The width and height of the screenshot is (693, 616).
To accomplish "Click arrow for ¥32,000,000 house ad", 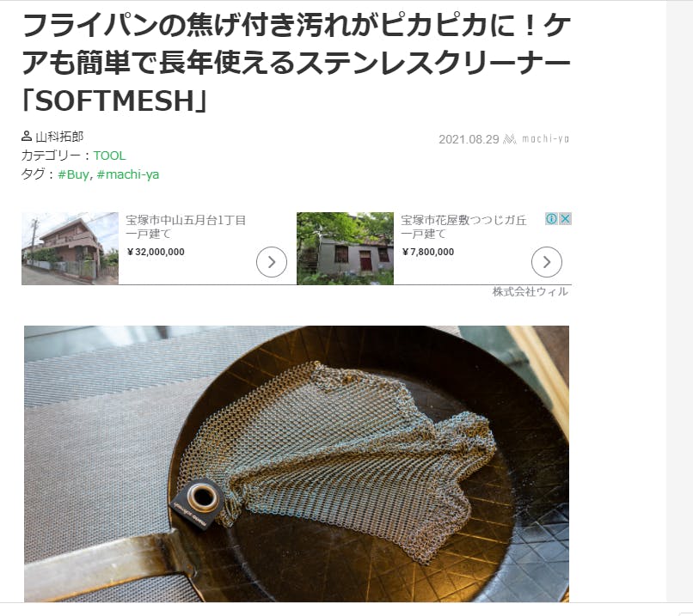I will coord(272,262).
